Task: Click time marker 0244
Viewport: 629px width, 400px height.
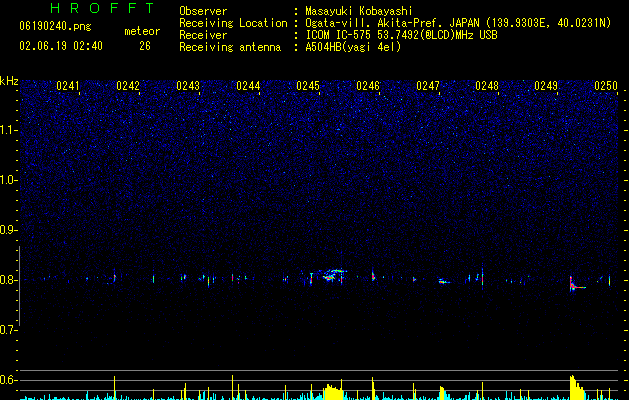Action: tap(248, 86)
